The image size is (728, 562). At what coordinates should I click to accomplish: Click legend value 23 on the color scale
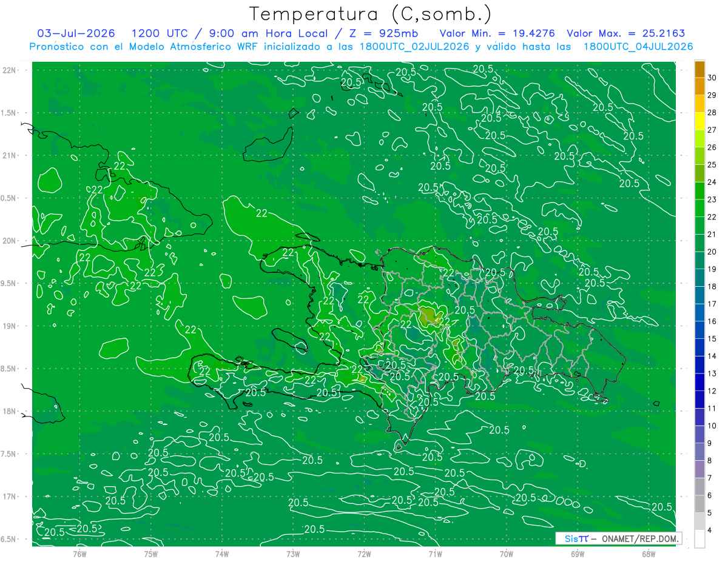coord(712,199)
